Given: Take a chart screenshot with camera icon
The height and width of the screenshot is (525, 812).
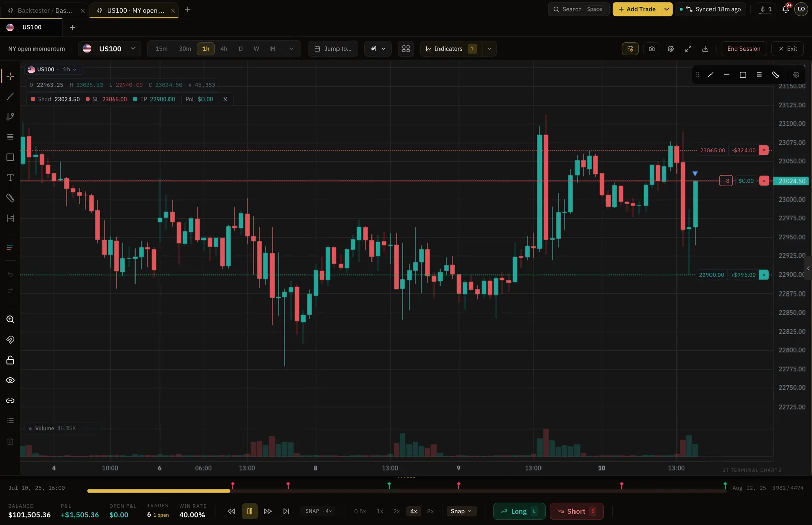Looking at the screenshot, I should (652, 49).
